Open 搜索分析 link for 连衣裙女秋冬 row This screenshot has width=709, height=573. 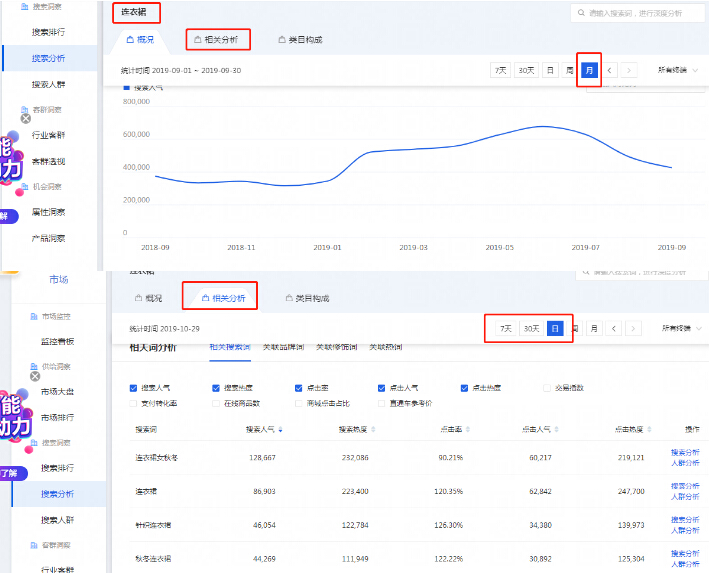click(x=685, y=452)
